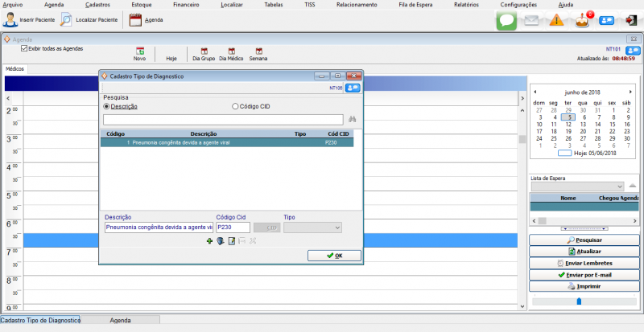The height and width of the screenshot is (332, 644).
Task: Click the envelope mail icon
Action: click(x=531, y=21)
